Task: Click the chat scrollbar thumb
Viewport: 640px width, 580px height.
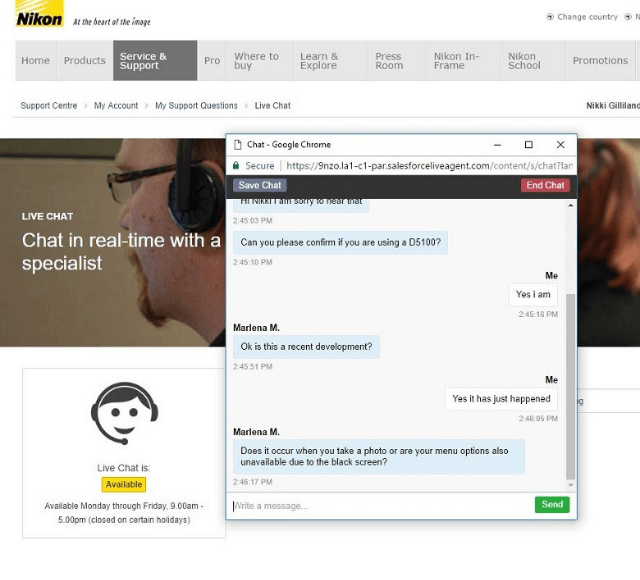Action: 571,386
